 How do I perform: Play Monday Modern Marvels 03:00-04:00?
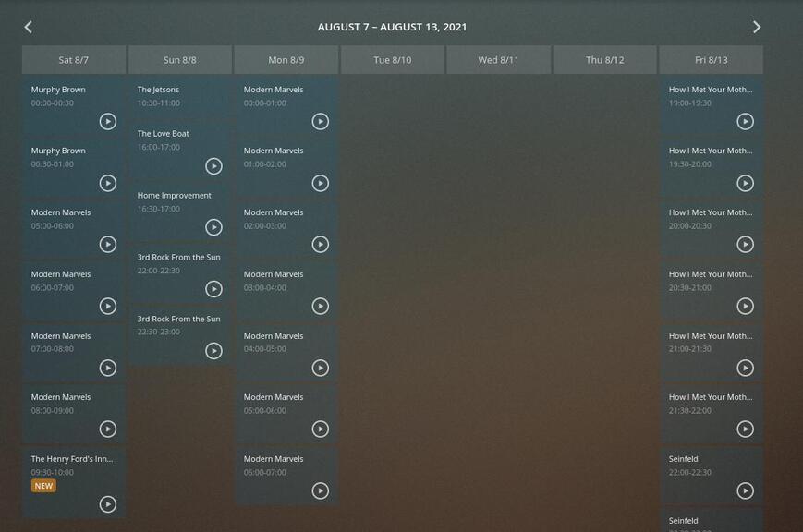point(320,307)
